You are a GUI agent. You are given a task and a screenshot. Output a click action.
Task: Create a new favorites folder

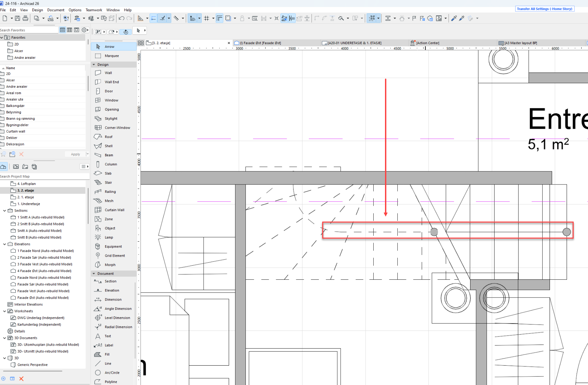(12, 154)
